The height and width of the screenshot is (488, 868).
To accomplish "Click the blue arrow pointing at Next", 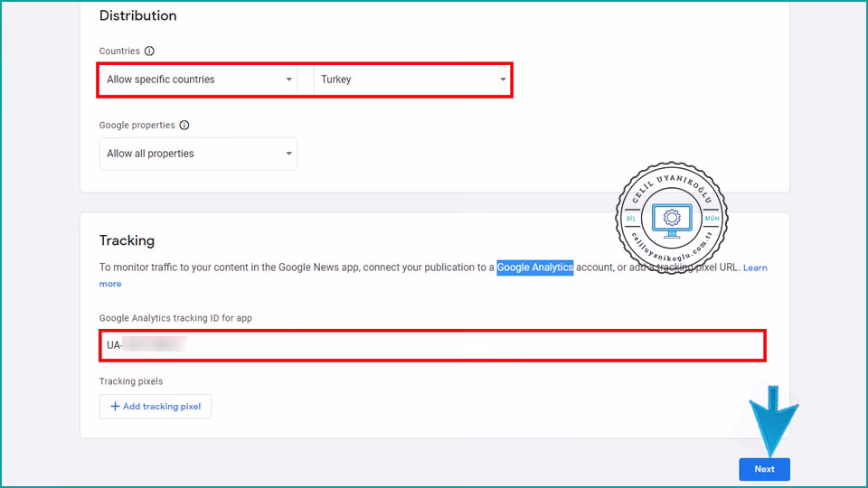I will point(770,420).
